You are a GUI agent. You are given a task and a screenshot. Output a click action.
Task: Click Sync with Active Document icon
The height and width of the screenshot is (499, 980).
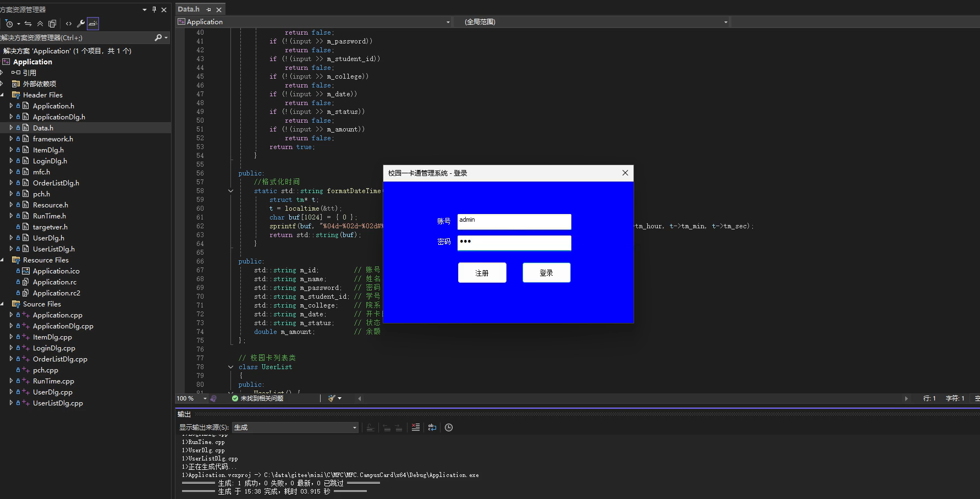point(28,24)
